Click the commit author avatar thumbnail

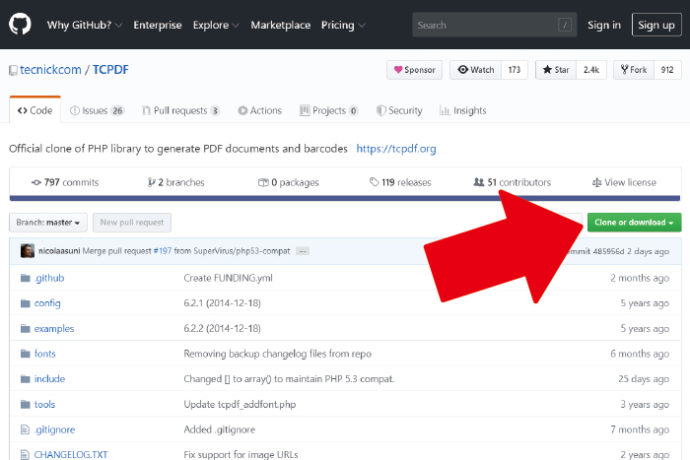pyautogui.click(x=27, y=251)
